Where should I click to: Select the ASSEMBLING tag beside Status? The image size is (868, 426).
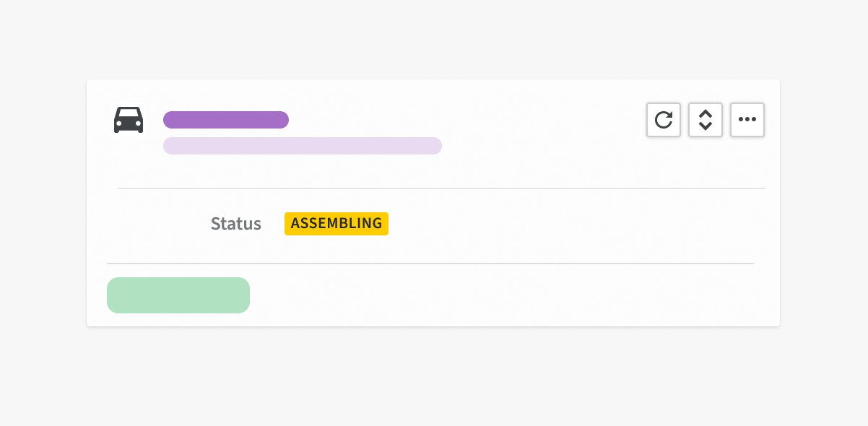pos(337,224)
